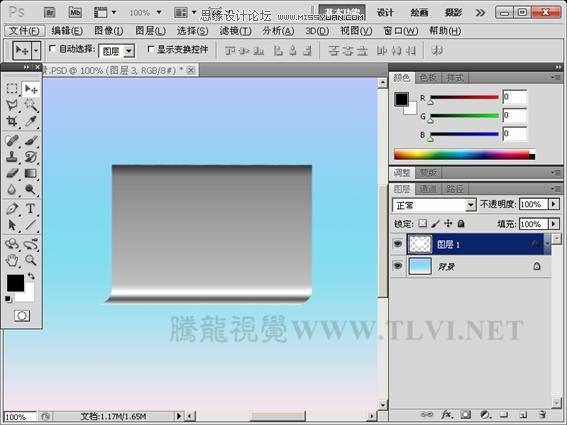Select the Eraser tool
Image resolution: width=567 pixels, height=425 pixels.
click(12, 173)
